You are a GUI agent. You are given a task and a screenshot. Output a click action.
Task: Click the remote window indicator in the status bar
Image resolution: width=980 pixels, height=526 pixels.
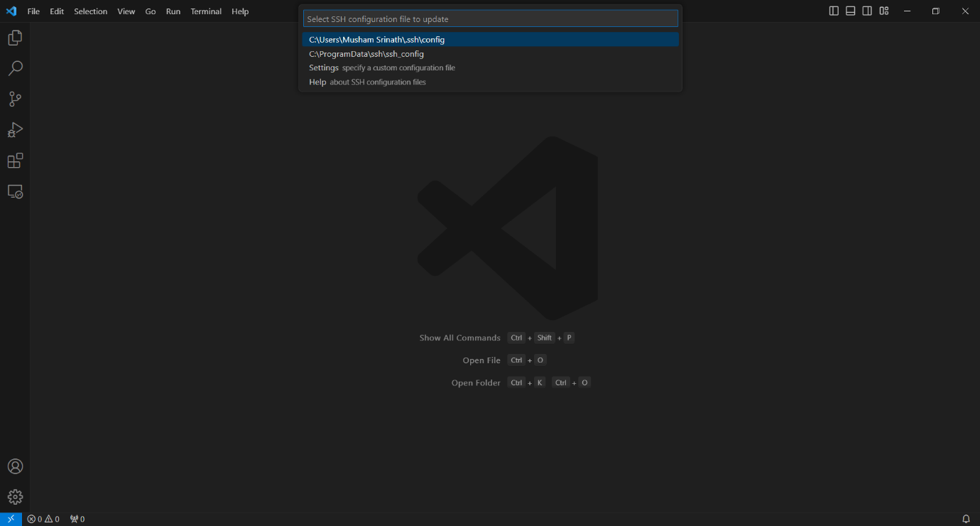11,519
